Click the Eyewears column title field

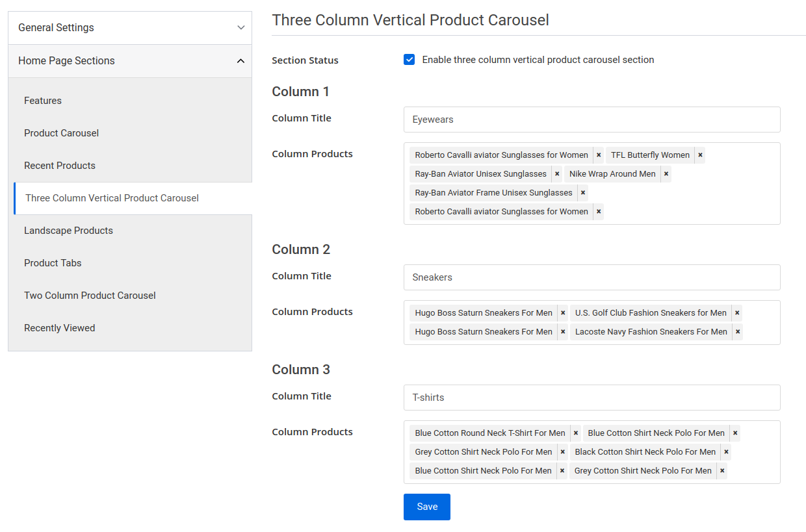[591, 120]
